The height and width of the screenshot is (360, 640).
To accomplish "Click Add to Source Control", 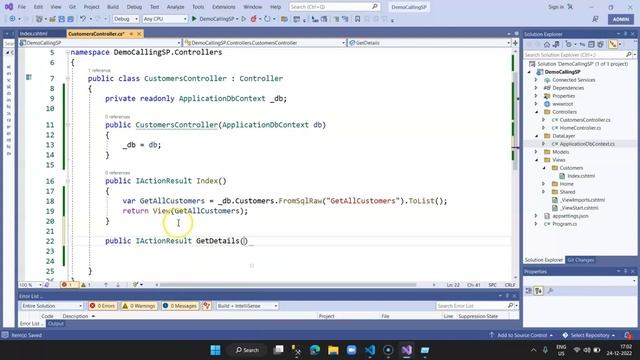I will click(x=522, y=335).
